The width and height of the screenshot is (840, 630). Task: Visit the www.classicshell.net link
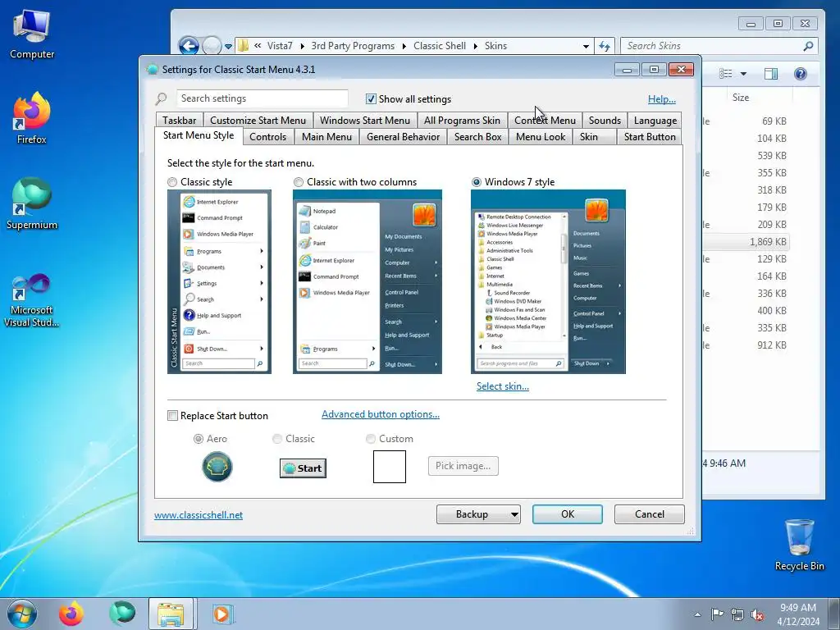pyautogui.click(x=199, y=515)
